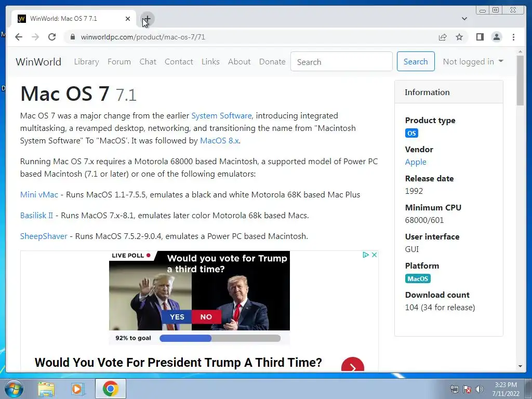Vote YES in the ad poll
Screen dimensions: 532x399
click(x=177, y=317)
